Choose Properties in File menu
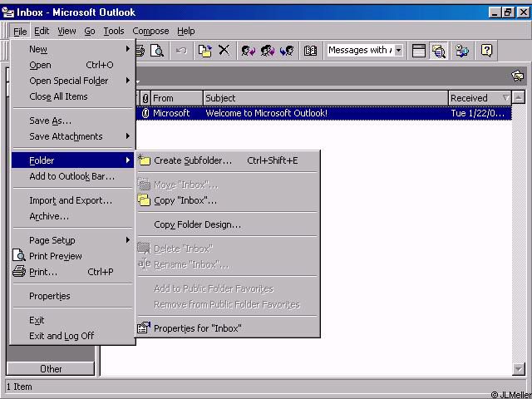Image resolution: width=532 pixels, height=399 pixels. 72,296
